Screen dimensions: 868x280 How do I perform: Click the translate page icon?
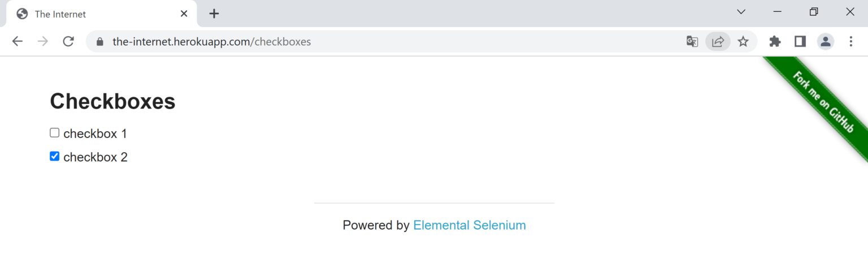(692, 41)
